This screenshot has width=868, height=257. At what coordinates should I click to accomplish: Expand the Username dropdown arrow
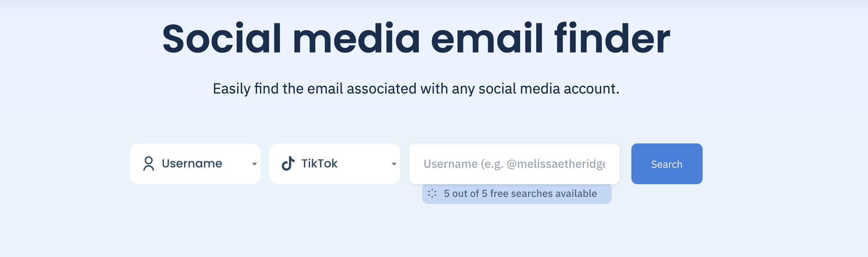click(x=254, y=164)
